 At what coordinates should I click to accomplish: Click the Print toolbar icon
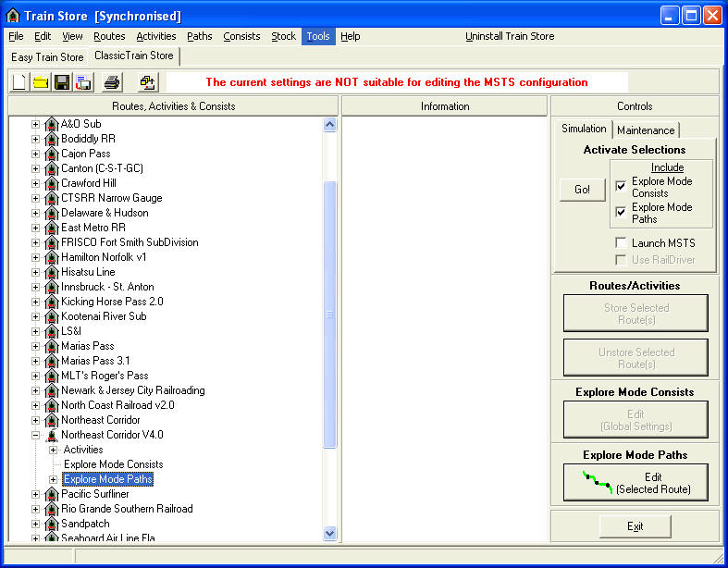click(112, 82)
